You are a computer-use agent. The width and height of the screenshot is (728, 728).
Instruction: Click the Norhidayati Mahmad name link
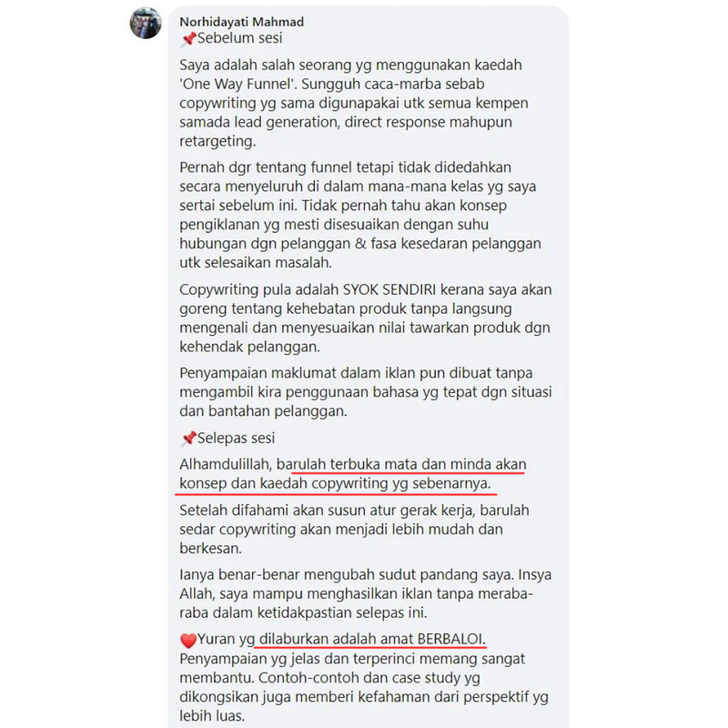(x=241, y=22)
